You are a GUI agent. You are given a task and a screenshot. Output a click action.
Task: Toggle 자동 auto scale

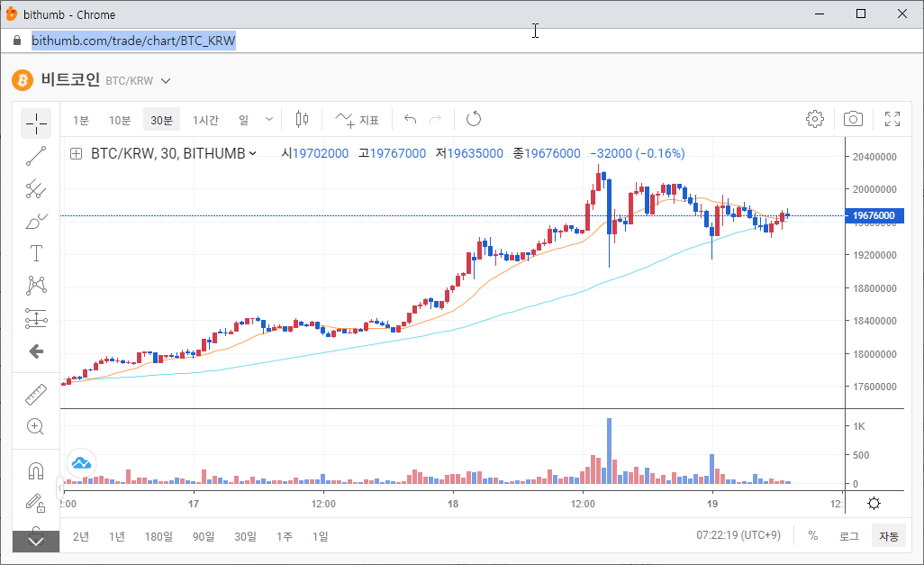pos(889,536)
